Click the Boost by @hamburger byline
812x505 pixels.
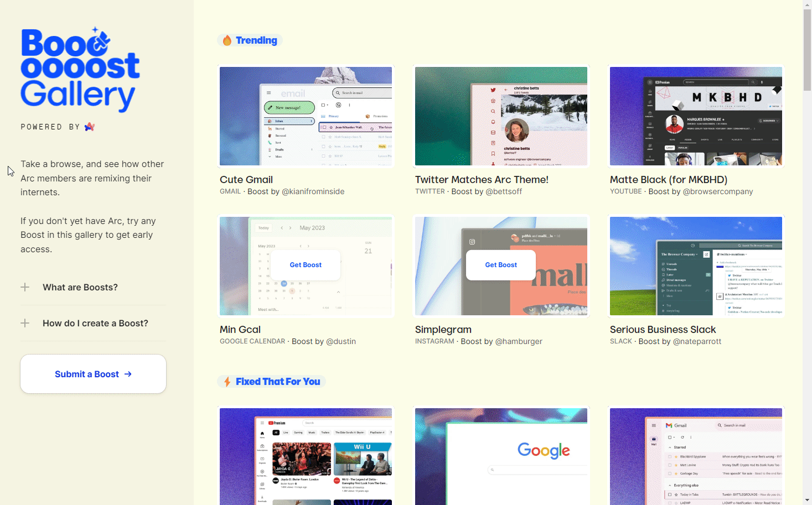501,341
